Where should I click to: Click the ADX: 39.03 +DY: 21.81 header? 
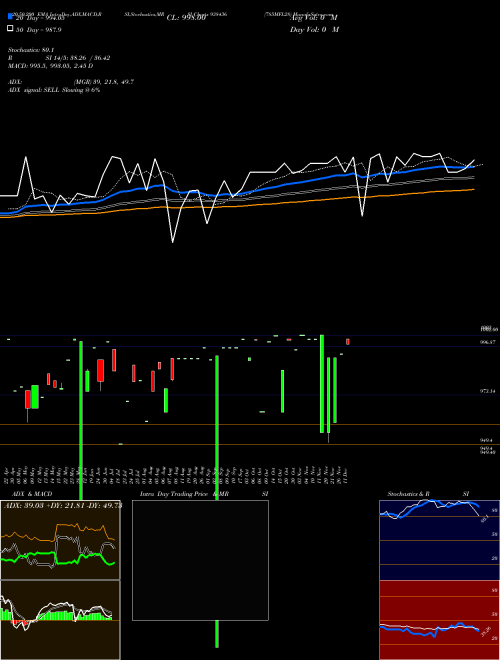pyautogui.click(x=63, y=505)
